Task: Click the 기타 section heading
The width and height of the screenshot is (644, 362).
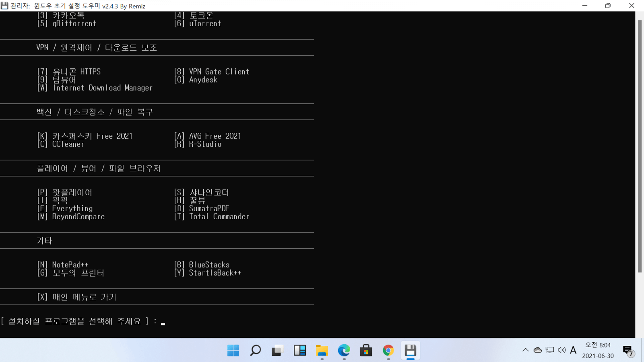Action: coord(44,241)
